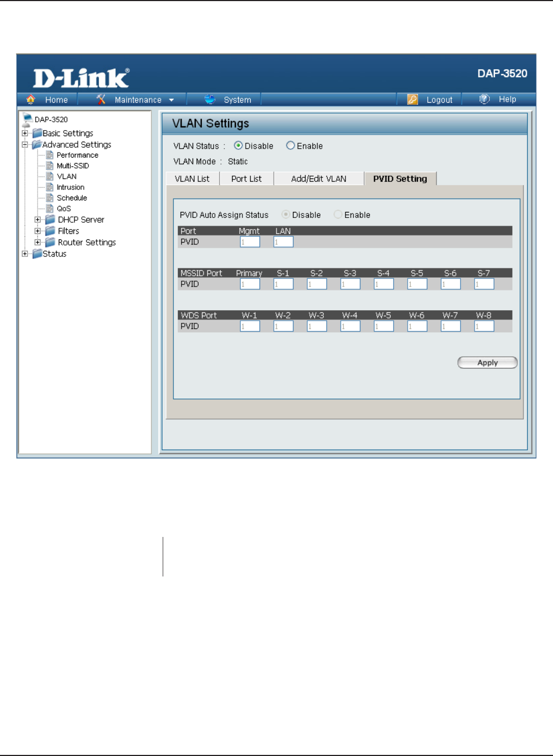The image size is (553, 756).
Task: Click the W-1 PVID input field
Action: pos(250,326)
